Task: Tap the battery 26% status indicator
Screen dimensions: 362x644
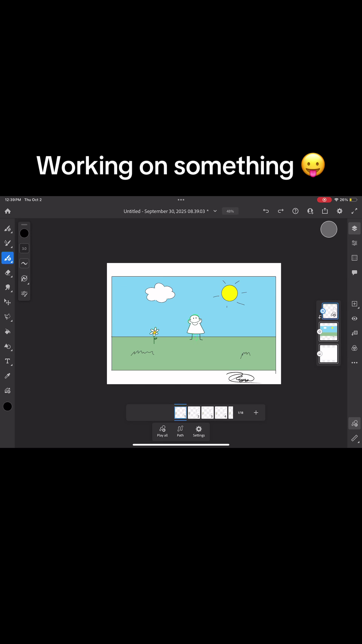Action: (348, 200)
